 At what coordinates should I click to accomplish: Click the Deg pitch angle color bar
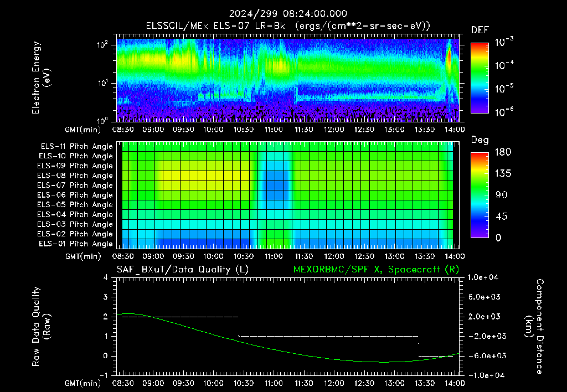pyautogui.click(x=480, y=195)
